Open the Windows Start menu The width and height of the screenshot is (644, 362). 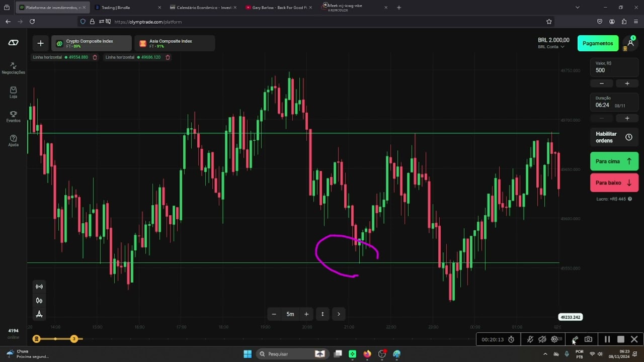pos(247,354)
